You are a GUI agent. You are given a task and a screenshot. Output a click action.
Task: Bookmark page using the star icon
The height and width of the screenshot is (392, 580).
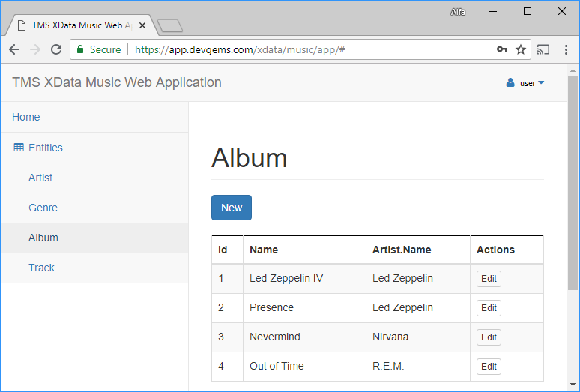click(x=521, y=49)
